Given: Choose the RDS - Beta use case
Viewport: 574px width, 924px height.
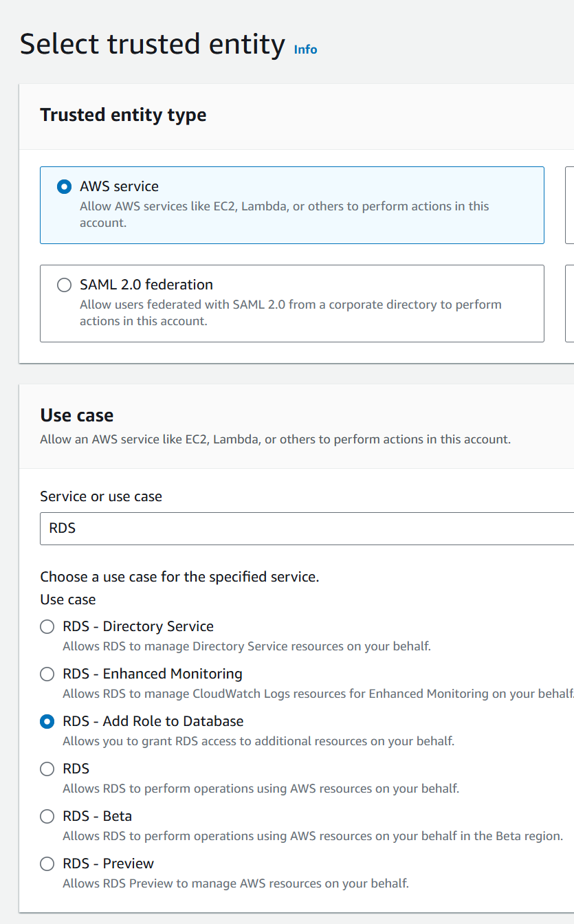Looking at the screenshot, I should click(47, 816).
